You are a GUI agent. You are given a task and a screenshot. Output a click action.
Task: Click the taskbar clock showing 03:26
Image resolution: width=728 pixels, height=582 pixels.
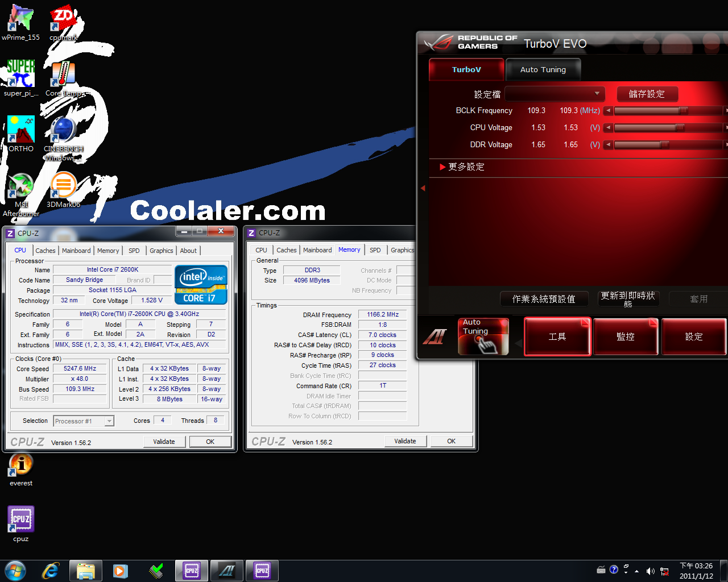696,571
